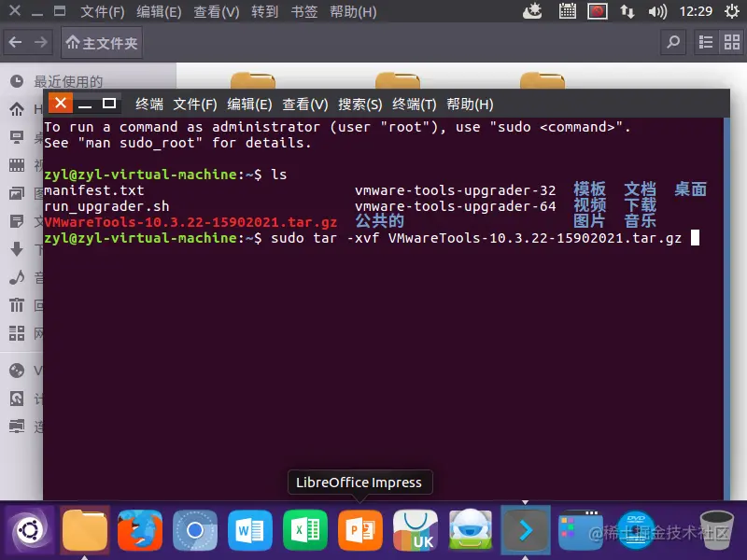Open the power menu icon at top right
This screenshot has height=560, width=747.
pyautogui.click(x=732, y=11)
